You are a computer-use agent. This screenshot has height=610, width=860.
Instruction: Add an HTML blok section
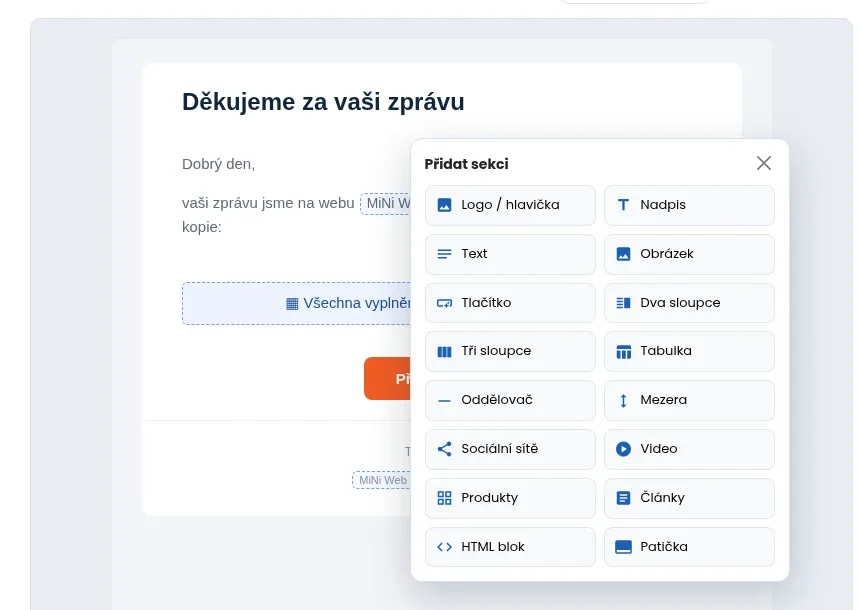coord(510,547)
